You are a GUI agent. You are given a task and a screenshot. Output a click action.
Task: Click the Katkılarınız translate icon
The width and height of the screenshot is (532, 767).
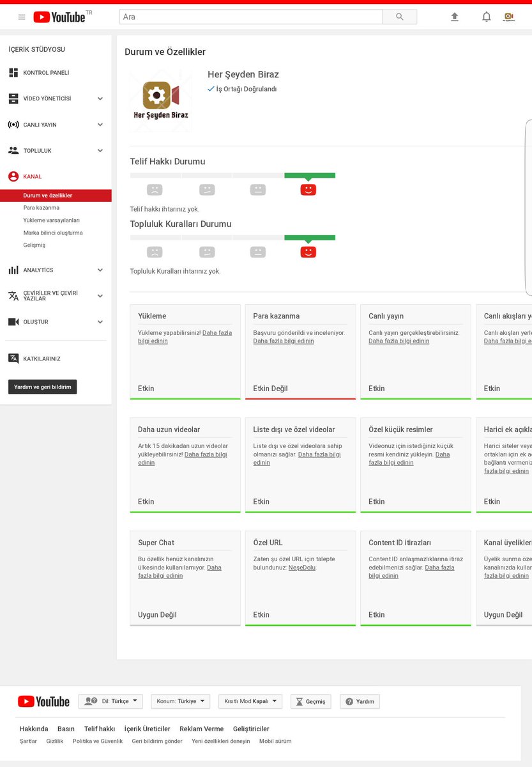[13, 359]
